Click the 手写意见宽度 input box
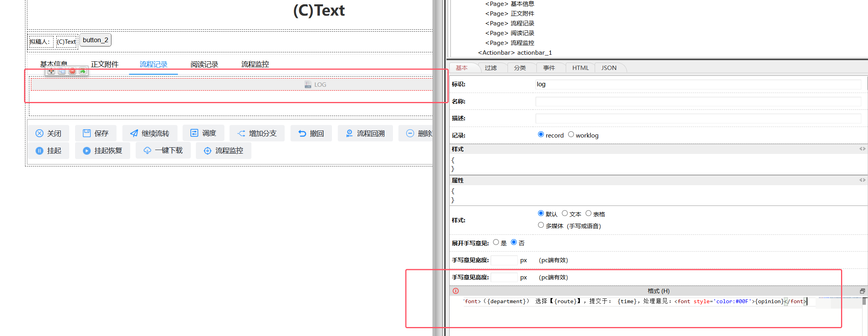Screen dimensions: 868x336 [x=504, y=260]
